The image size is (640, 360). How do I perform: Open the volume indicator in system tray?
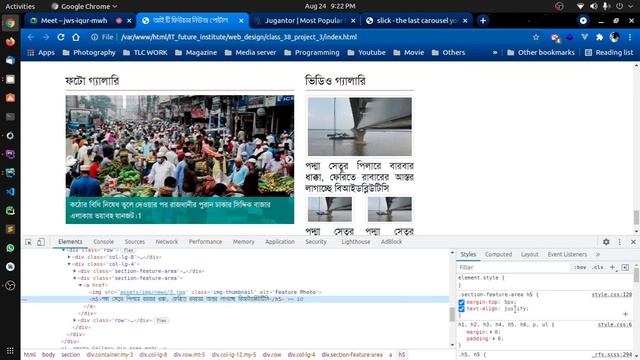coord(593,6)
